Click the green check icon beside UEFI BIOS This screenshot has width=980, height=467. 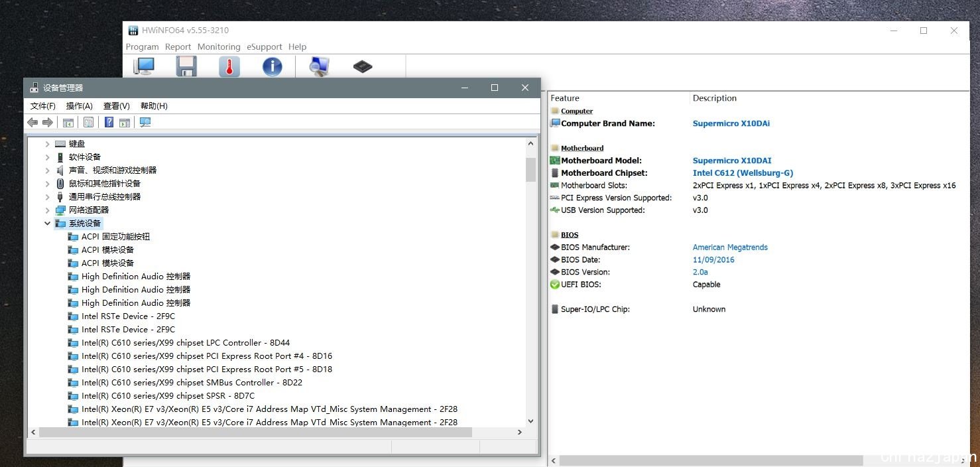pos(555,285)
